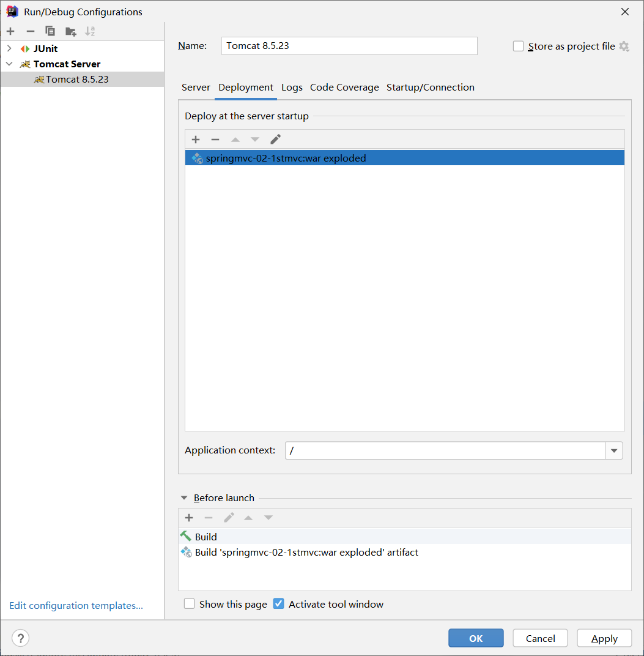Close the Run/Debug Configurations dialog
The height and width of the screenshot is (656, 644).
(x=625, y=12)
